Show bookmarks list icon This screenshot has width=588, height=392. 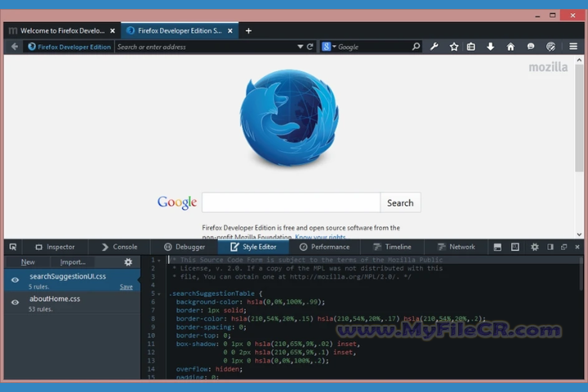tap(471, 47)
